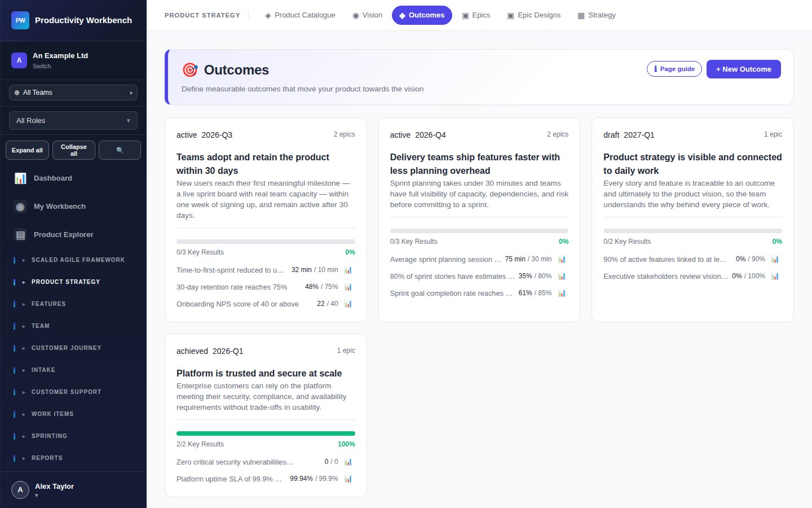812x508 pixels.
Task: Expand the Sprinting sidebar section
Action: pos(73,436)
